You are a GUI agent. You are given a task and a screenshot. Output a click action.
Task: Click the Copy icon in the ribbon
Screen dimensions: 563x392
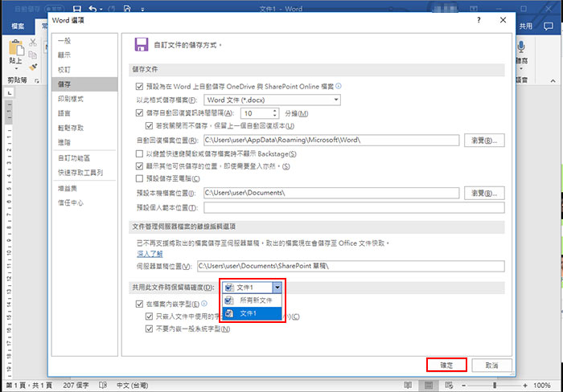(x=33, y=55)
